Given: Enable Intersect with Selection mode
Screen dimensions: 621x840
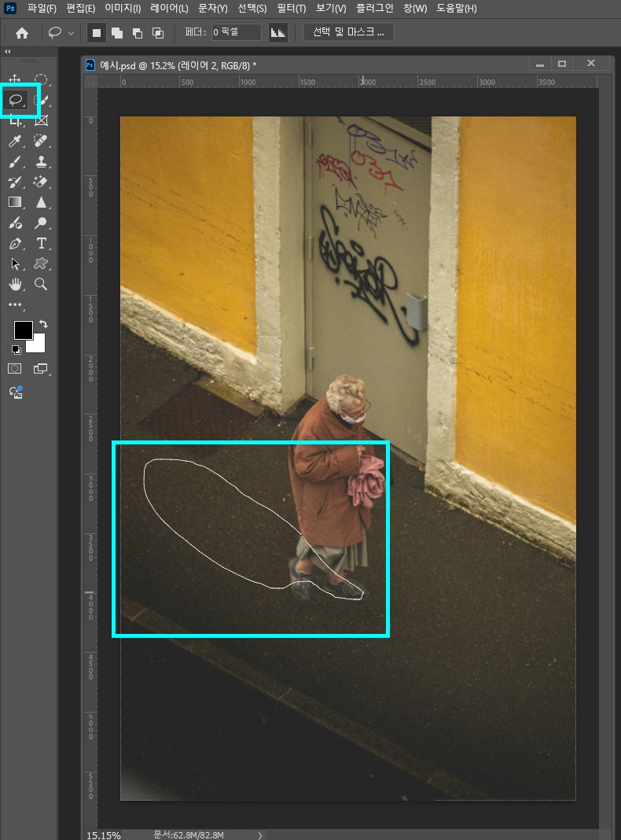Looking at the screenshot, I should 158,33.
